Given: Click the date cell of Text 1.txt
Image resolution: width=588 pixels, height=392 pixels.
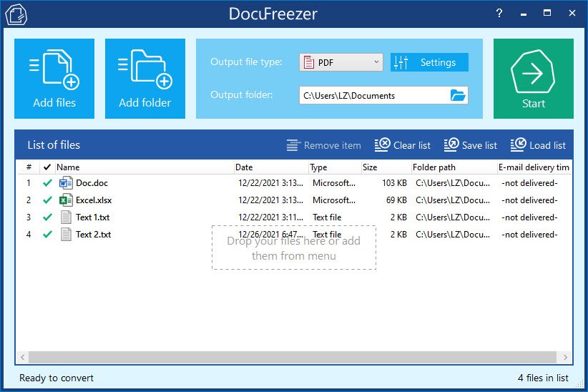Looking at the screenshot, I should (x=270, y=217).
